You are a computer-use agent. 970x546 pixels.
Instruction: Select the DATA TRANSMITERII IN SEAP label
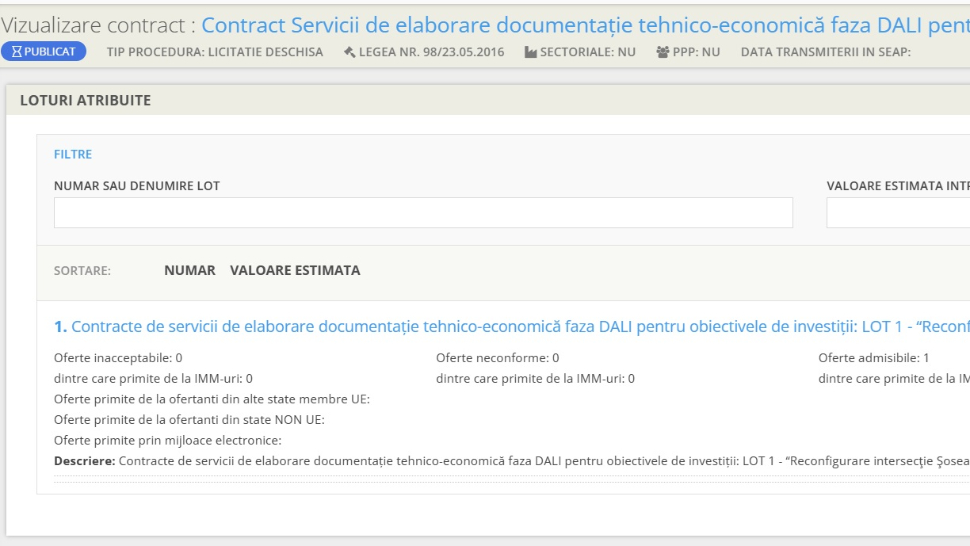(826, 52)
